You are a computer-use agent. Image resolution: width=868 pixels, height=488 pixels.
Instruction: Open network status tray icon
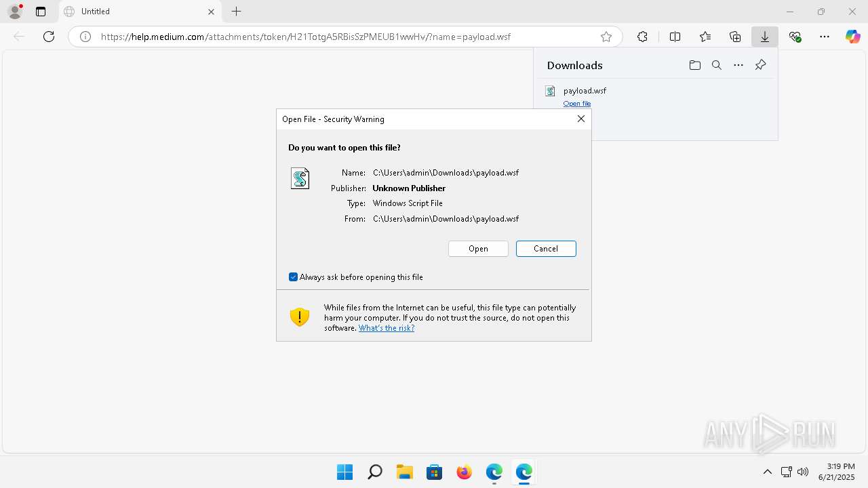click(787, 472)
